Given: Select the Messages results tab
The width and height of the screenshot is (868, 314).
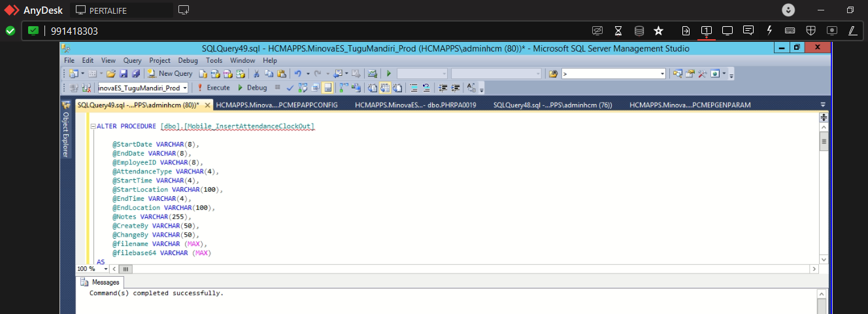Looking at the screenshot, I should 100,282.
